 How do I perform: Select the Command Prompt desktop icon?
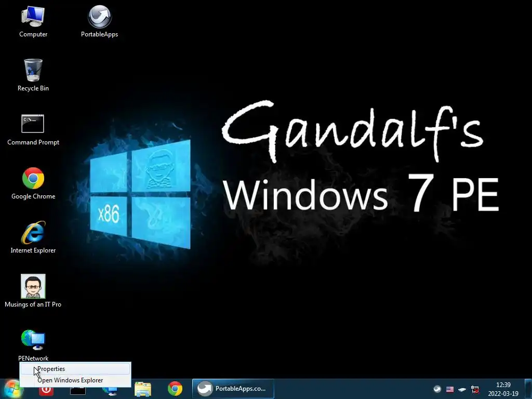click(x=33, y=129)
